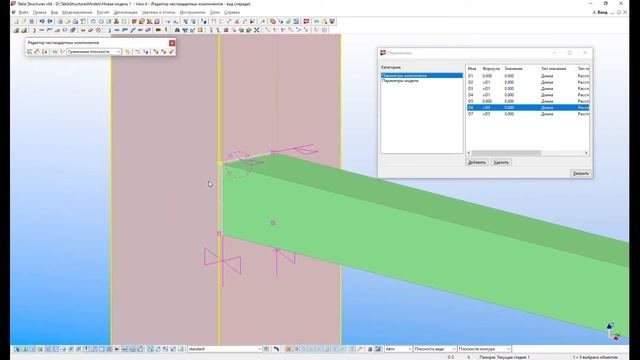Open the Моделирование menu
This screenshot has width=640, height=360.
click(x=77, y=12)
